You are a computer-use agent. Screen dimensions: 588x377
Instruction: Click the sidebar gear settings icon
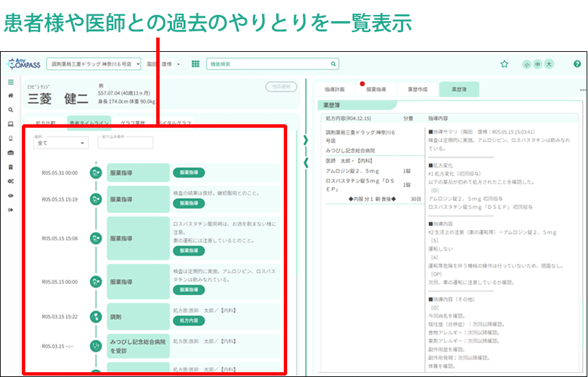10,181
